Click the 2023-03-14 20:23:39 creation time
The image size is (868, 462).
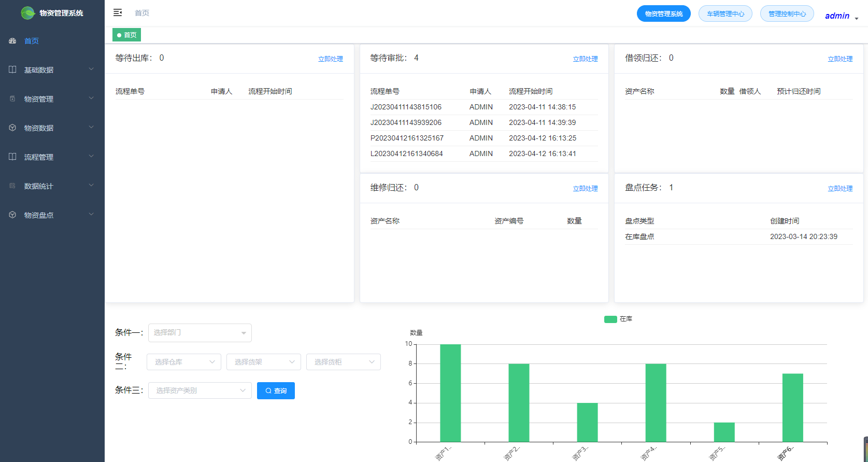(804, 236)
